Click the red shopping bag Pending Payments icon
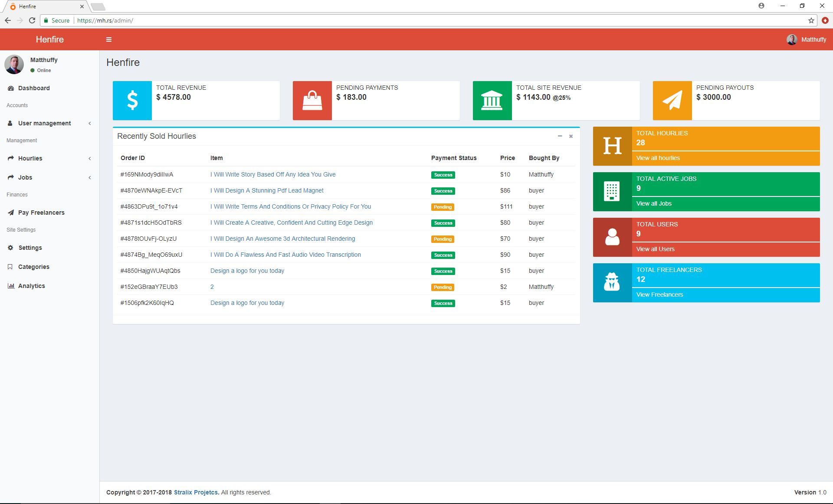 pyautogui.click(x=312, y=100)
